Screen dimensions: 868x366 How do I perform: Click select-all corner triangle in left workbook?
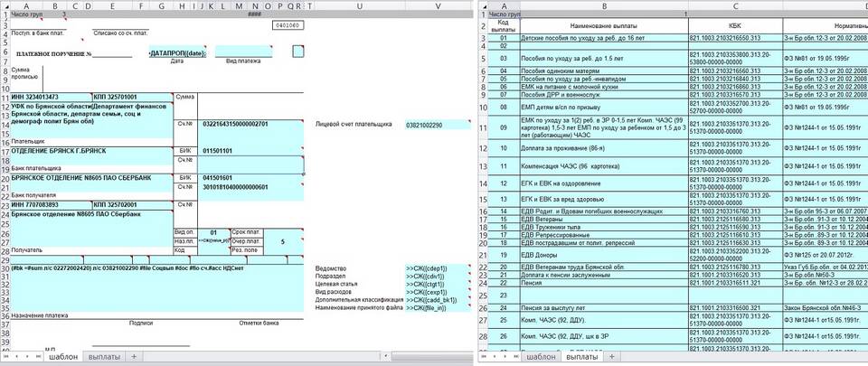(x=5, y=5)
